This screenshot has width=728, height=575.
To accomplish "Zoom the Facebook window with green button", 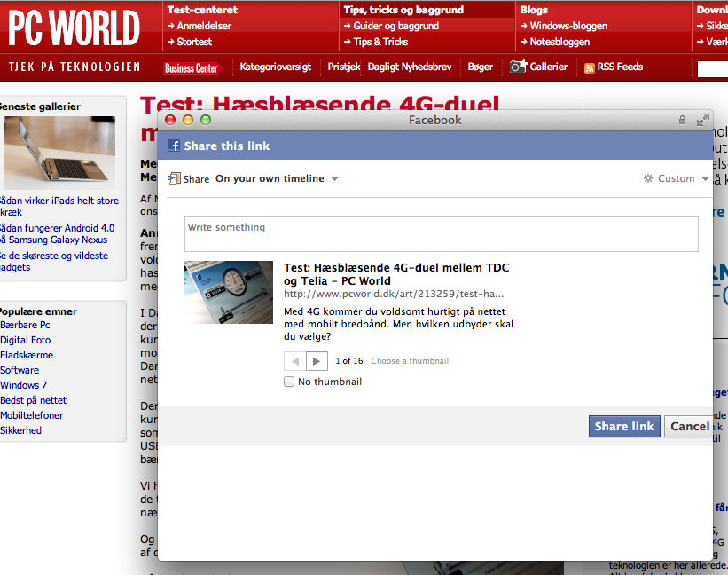I will pos(206,120).
